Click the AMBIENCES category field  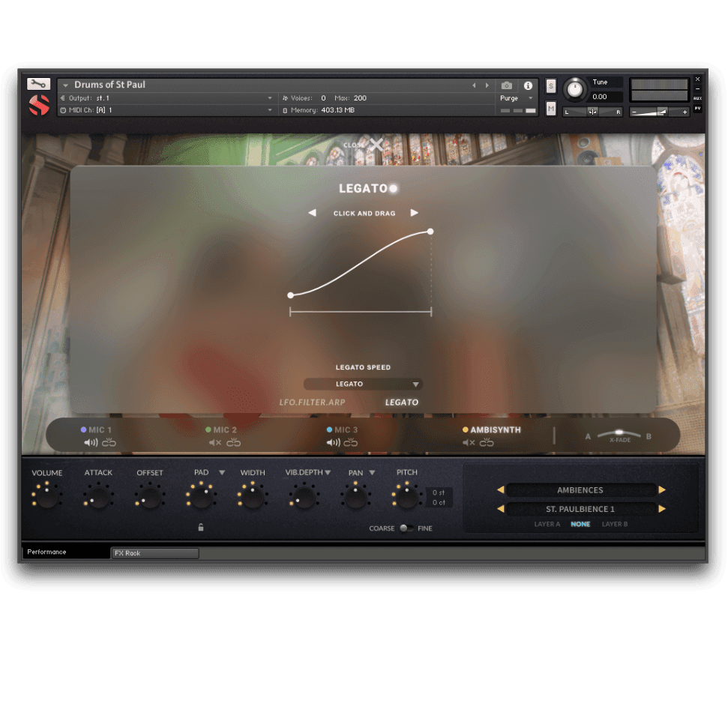(x=580, y=490)
